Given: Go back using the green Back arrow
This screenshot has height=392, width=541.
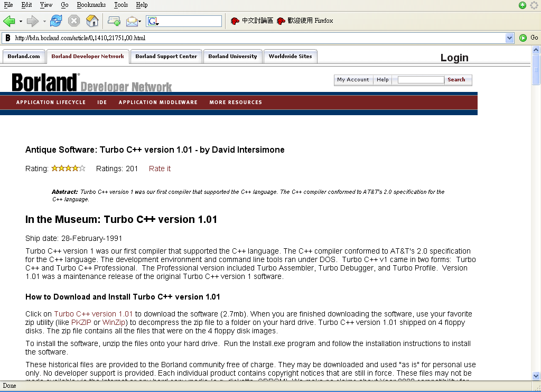Looking at the screenshot, I should [9, 21].
